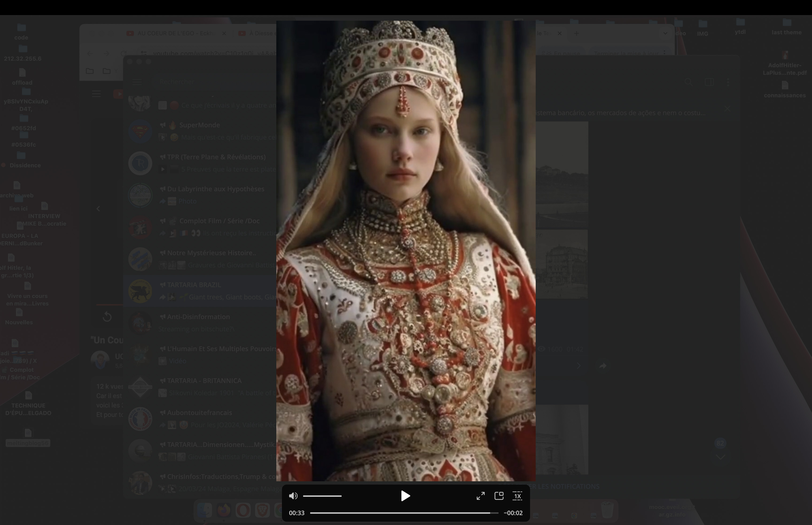Expand the browser tab search dropdown
The height and width of the screenshot is (525, 812).
tap(665, 33)
